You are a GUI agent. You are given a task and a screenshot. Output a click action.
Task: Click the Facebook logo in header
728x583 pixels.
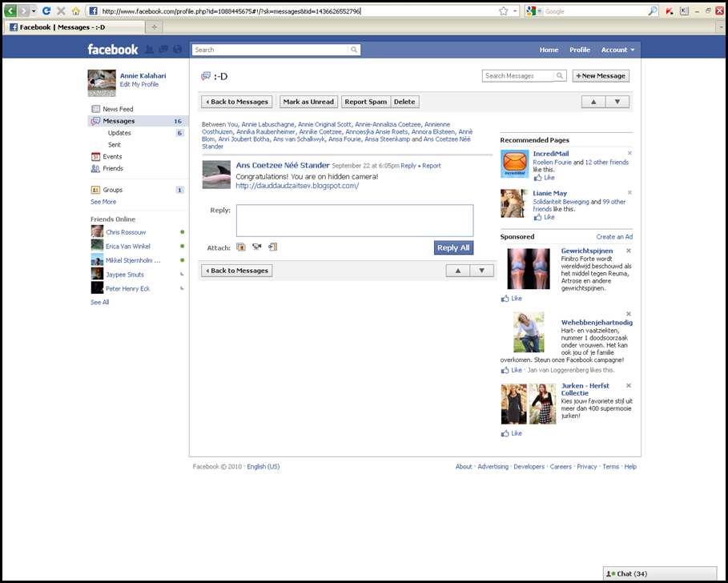click(113, 49)
